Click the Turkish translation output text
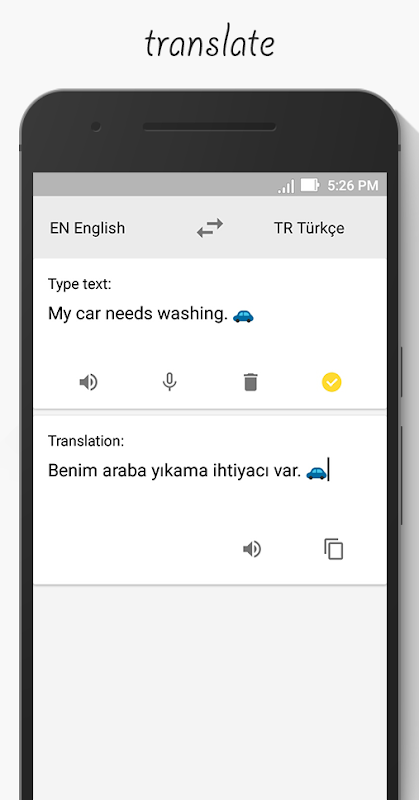The height and width of the screenshot is (800, 419). 175,470
